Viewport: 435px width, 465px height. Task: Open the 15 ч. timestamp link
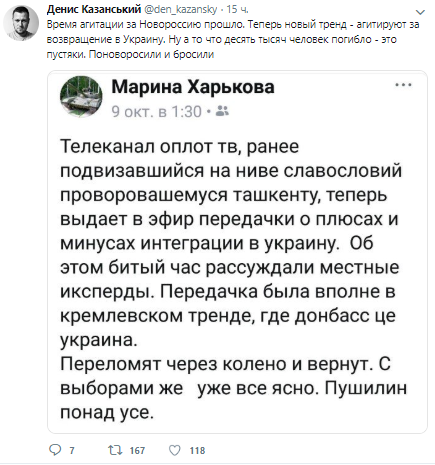pyautogui.click(x=237, y=9)
